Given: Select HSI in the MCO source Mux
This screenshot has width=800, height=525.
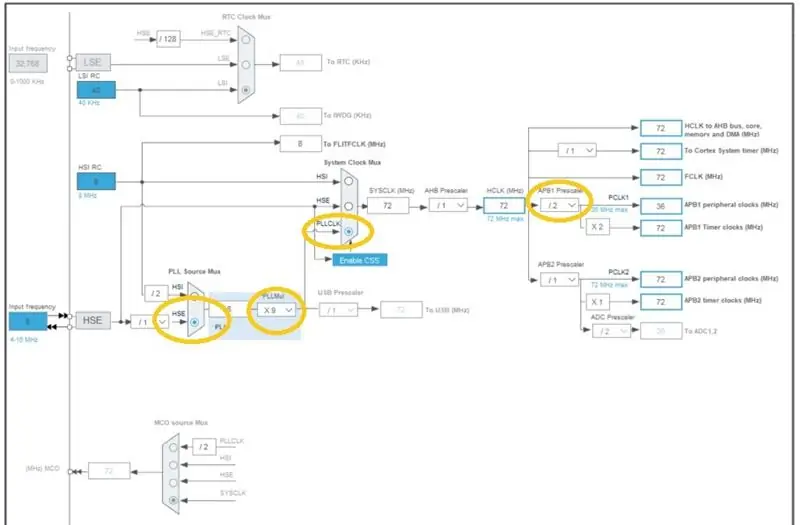Looking at the screenshot, I should pos(173,465).
